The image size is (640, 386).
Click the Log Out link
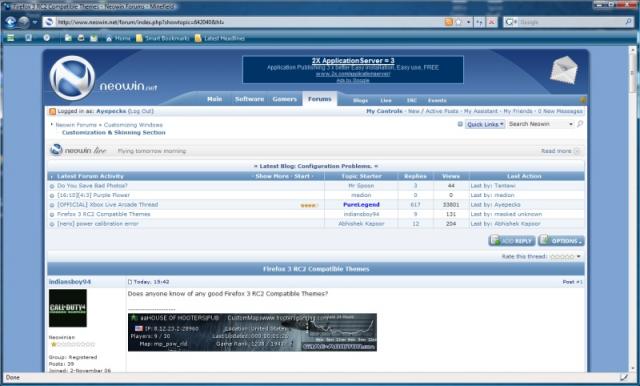pyautogui.click(x=141, y=111)
